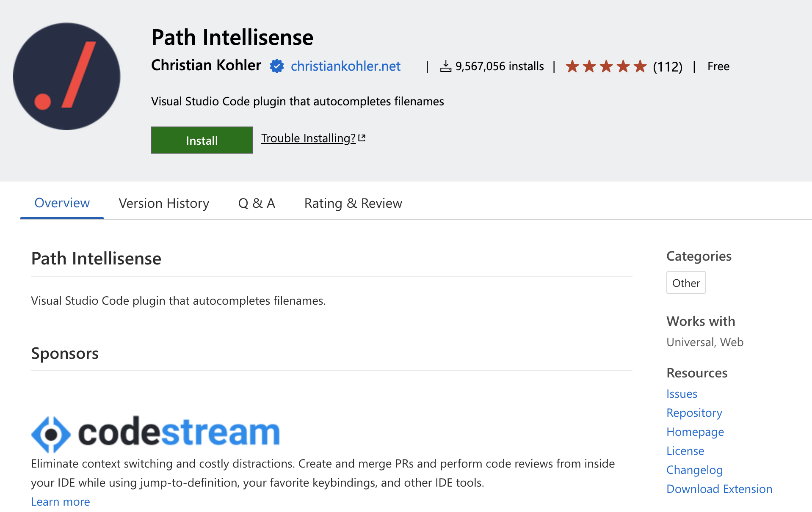View the License link
The width and height of the screenshot is (812, 512).
pos(685,451)
